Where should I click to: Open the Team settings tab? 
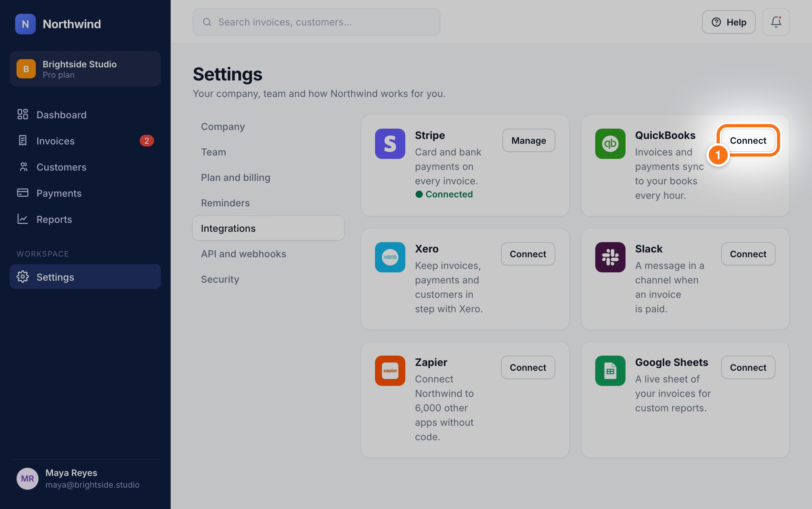(x=268, y=152)
